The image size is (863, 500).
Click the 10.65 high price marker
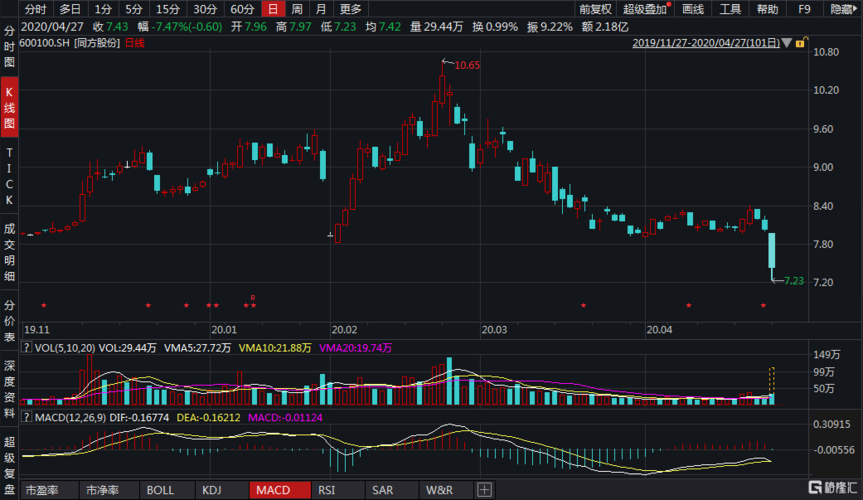pyautogui.click(x=467, y=65)
